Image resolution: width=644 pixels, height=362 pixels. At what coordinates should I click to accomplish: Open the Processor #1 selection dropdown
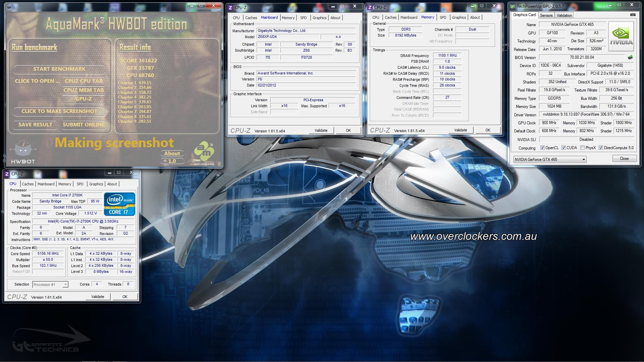click(x=50, y=285)
